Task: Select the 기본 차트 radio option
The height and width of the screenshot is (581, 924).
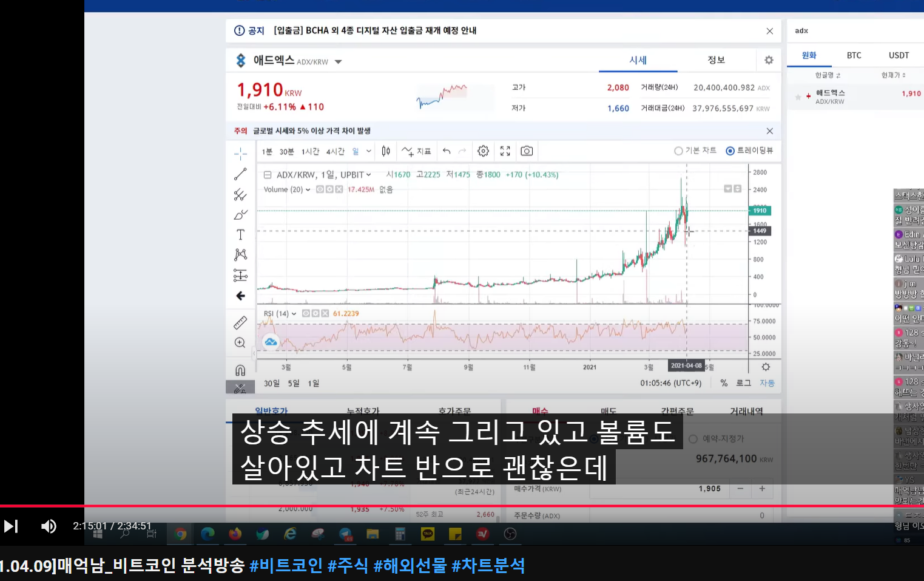Action: pos(695,151)
